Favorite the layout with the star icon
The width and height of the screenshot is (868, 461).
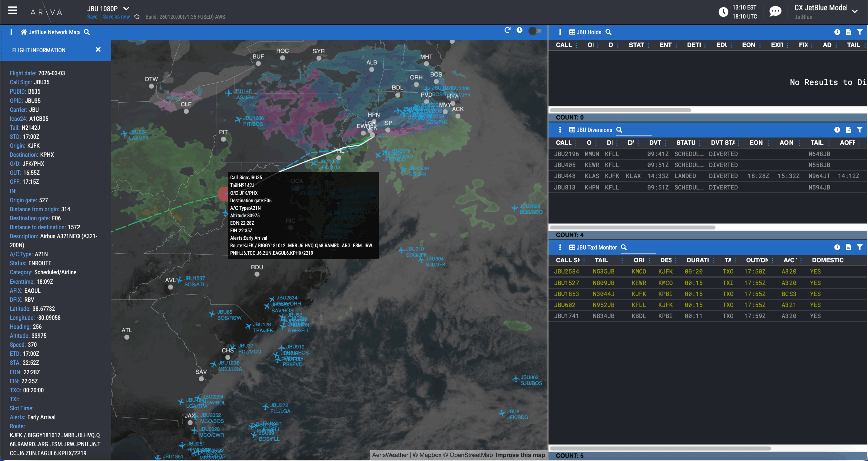click(137, 17)
